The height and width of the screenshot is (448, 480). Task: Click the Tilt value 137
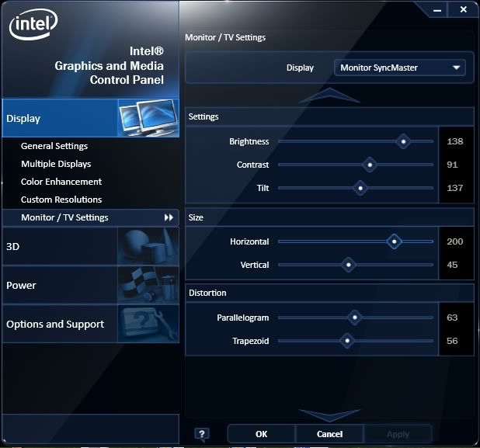[x=455, y=188]
